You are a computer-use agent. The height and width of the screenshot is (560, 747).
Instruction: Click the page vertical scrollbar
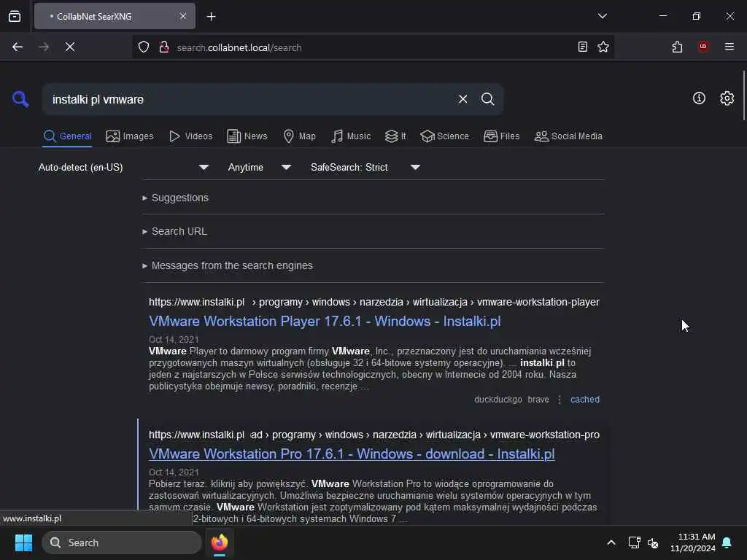coord(743,96)
